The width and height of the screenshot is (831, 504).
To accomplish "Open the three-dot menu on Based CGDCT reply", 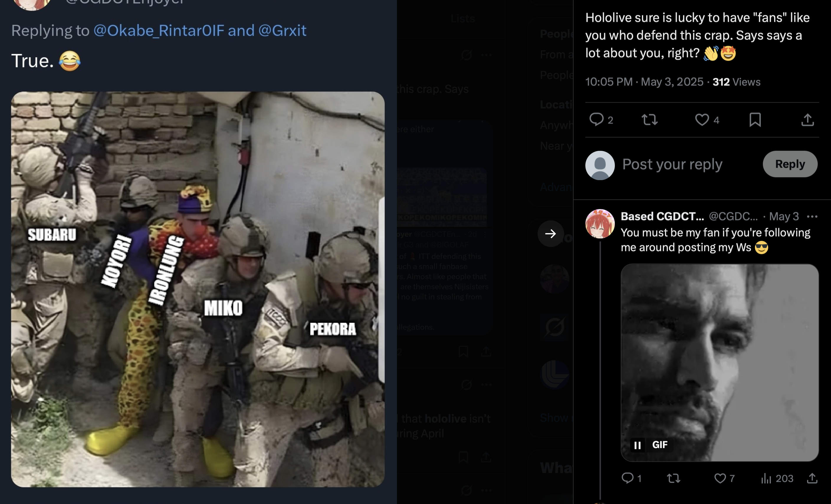I will 812,216.
